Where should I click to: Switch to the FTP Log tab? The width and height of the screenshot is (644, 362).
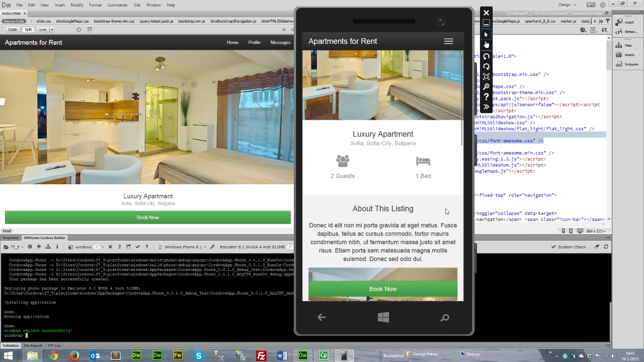54,345
